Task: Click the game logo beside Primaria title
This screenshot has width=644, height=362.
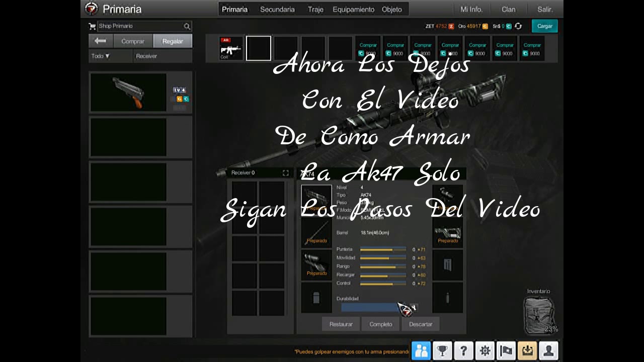Action: pyautogui.click(x=91, y=9)
